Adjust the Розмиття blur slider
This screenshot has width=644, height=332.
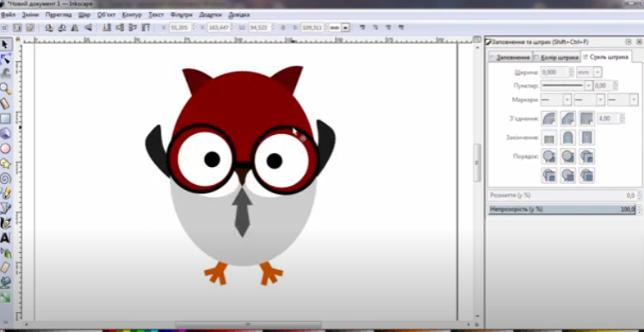click(562, 195)
